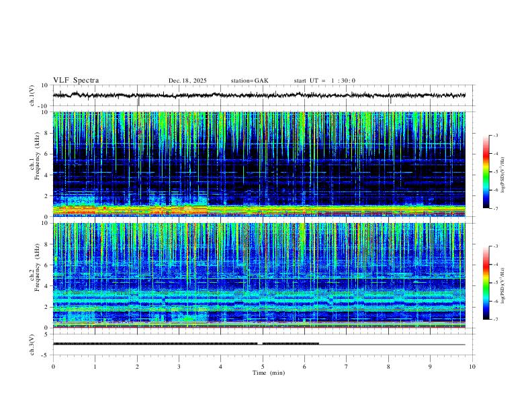Click the 'Time (min)' axis label
Image resolution: width=532 pixels, height=411 pixels.
pos(269,373)
